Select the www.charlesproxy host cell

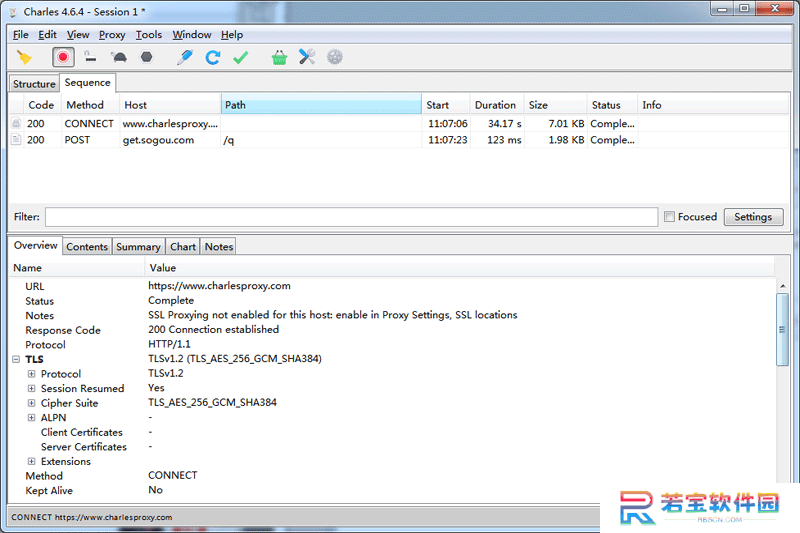tap(170, 123)
